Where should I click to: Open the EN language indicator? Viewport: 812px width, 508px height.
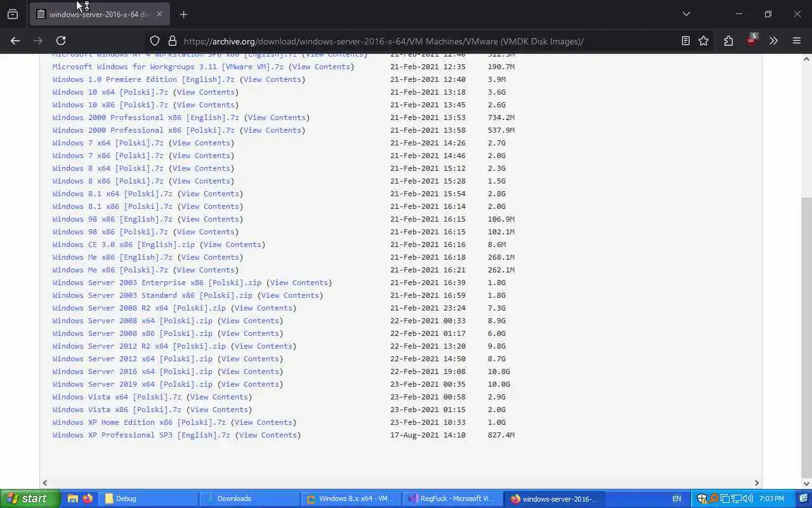677,498
